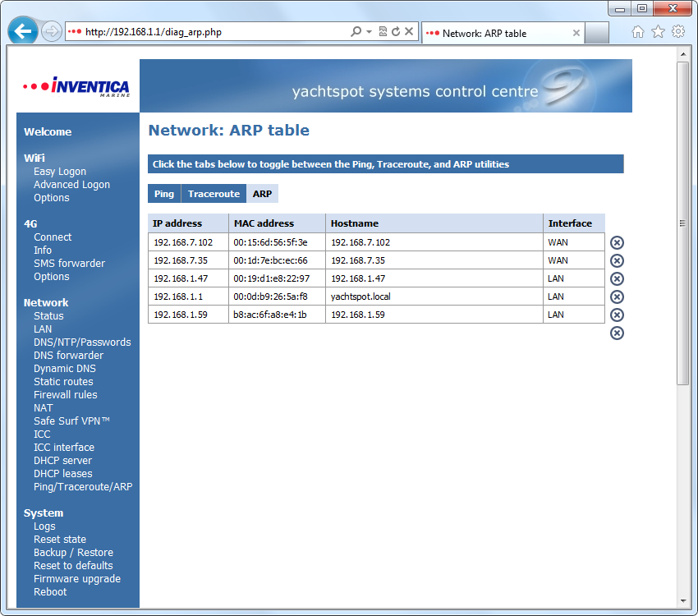698x616 pixels.
Task: Open WiFi Easy Logon
Action: [x=60, y=172]
